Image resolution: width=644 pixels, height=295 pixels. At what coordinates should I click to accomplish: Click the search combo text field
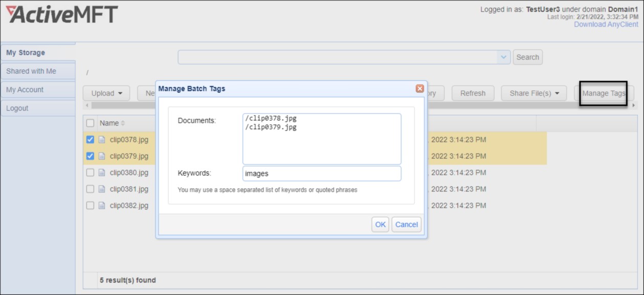338,57
